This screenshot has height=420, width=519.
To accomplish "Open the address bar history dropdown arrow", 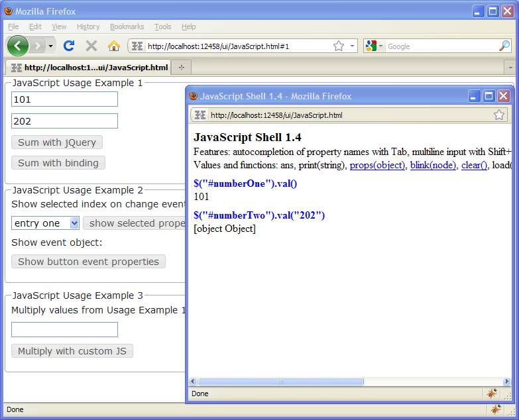I will tap(352, 46).
